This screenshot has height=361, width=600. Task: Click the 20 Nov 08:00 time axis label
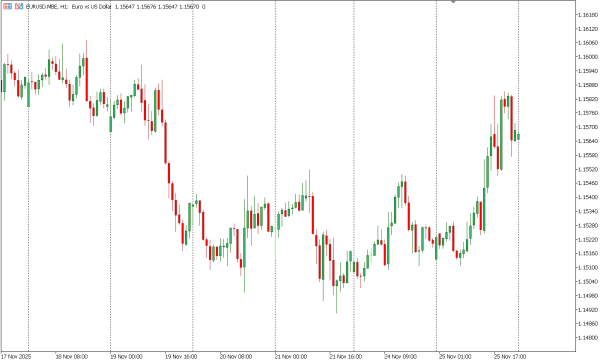click(x=236, y=356)
